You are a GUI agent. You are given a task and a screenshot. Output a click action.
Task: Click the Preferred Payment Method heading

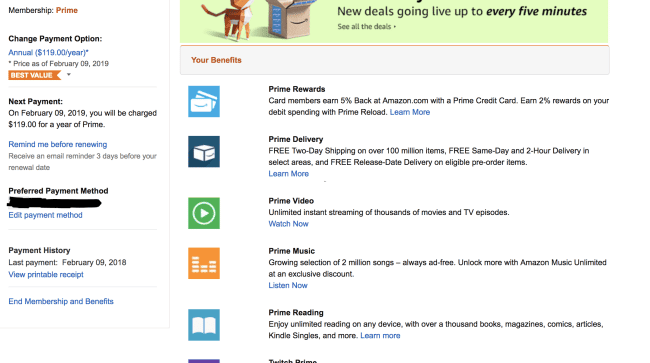click(x=58, y=191)
